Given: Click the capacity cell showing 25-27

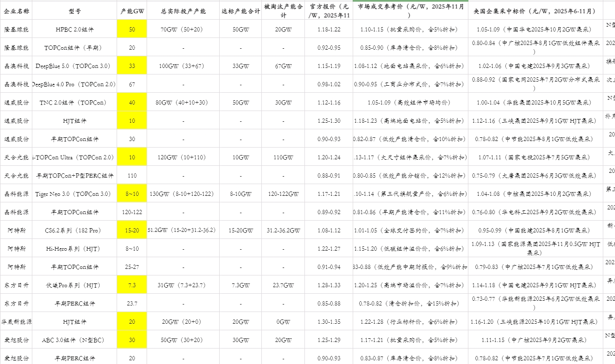Looking at the screenshot, I should 132,267.
